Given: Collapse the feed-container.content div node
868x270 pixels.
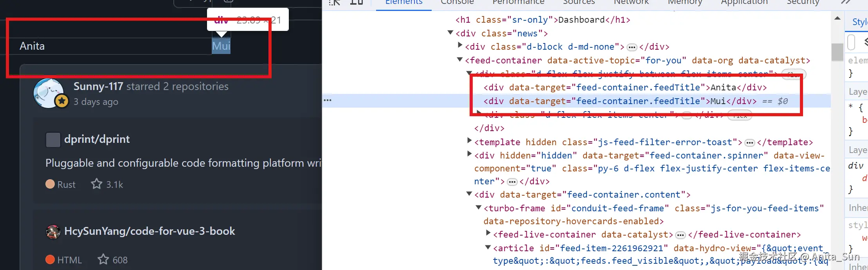Looking at the screenshot, I should tap(469, 194).
